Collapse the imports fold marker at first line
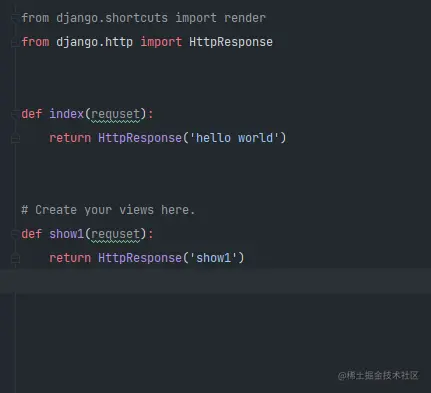The width and height of the screenshot is (431, 393). tap(15, 18)
